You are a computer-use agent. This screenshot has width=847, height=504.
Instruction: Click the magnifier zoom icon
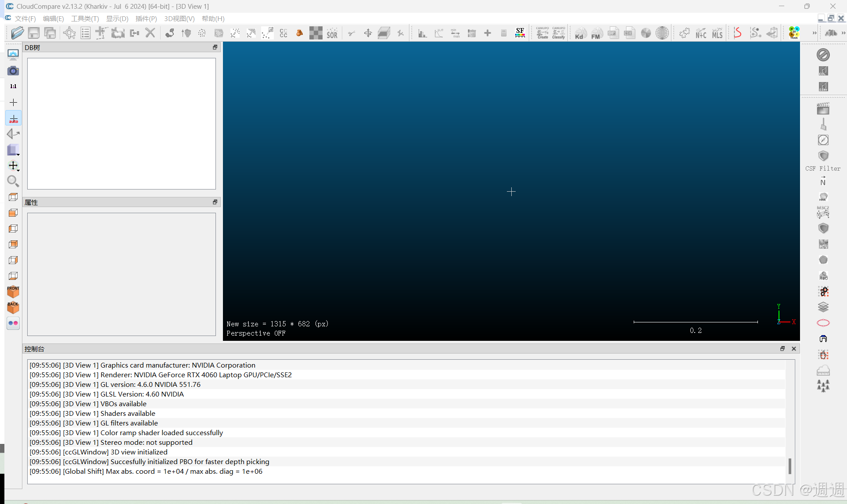[x=13, y=181]
